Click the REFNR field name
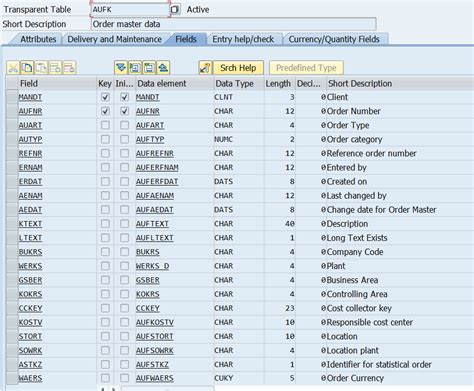Viewport: 474px width, 391px height. click(30, 153)
